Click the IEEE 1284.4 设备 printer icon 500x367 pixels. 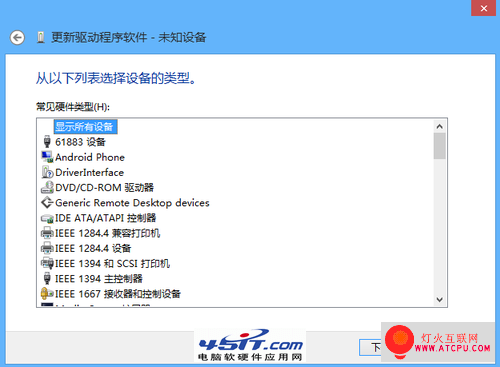(x=47, y=248)
